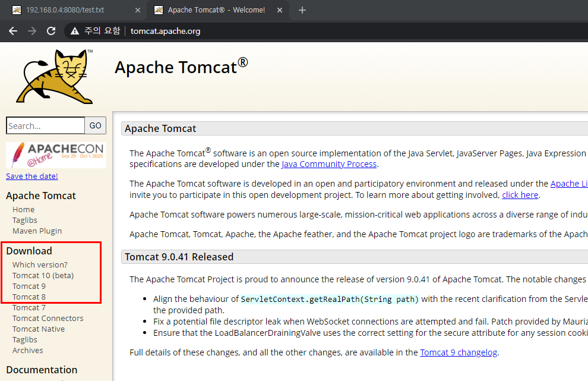Screen dimensions: 588x381
Task: Go back with the browser back arrow
Action: (13, 31)
